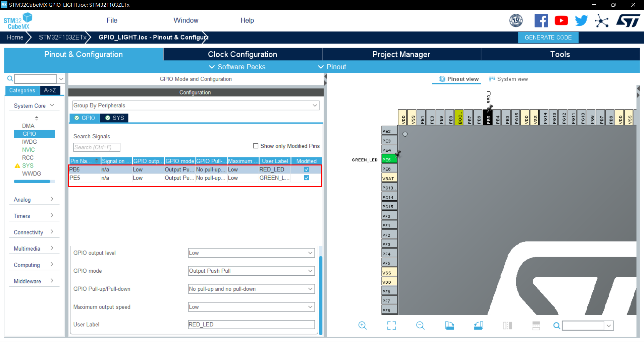
Task: Enable Show only Modified Pins checkbox
Action: pyautogui.click(x=256, y=146)
